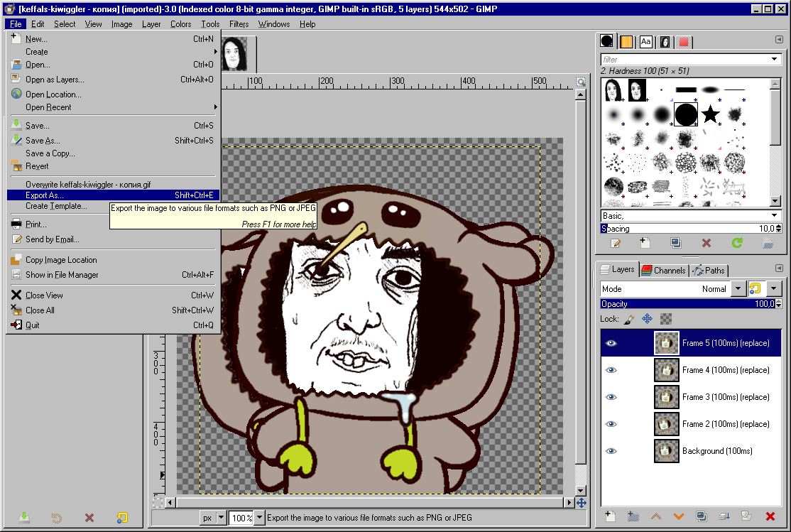Toggle the Quick Mask button at canvas corner
This screenshot has height=532, width=791.
(158, 502)
